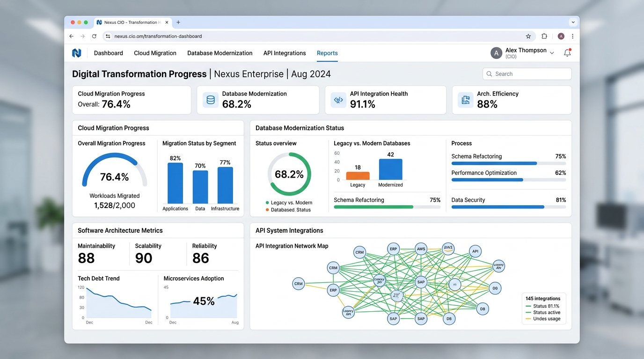Click the AWS node in network map
Image resolution: width=644 pixels, height=359 pixels.
coord(421,249)
